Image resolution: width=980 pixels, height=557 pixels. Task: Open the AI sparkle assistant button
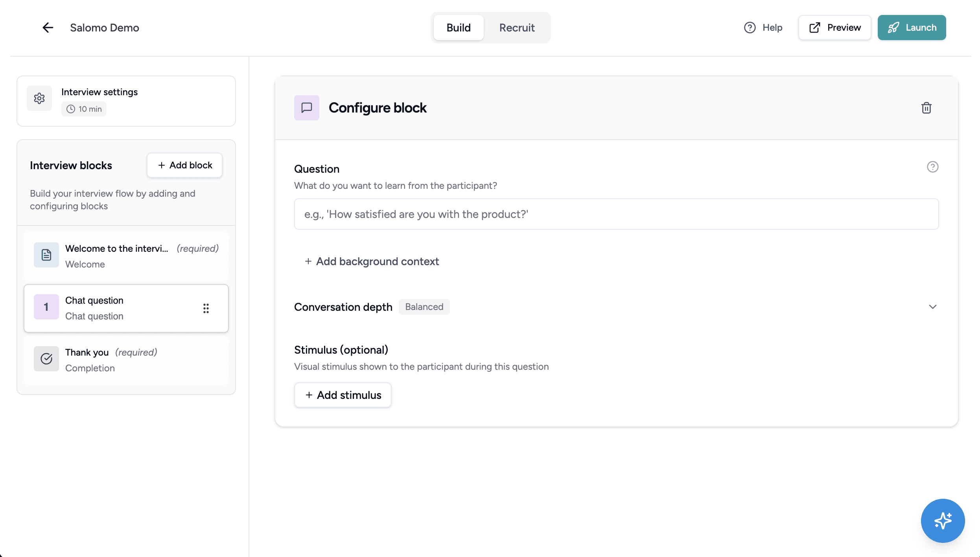(942, 520)
